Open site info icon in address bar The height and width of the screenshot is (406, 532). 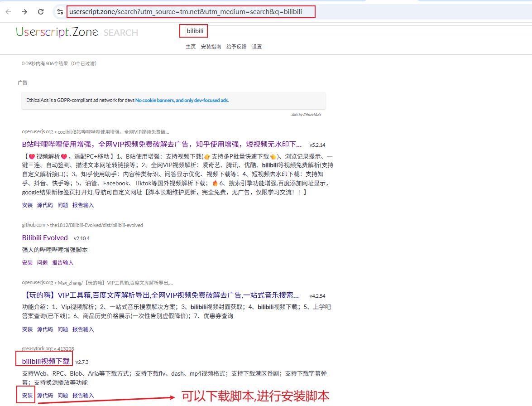click(x=60, y=12)
